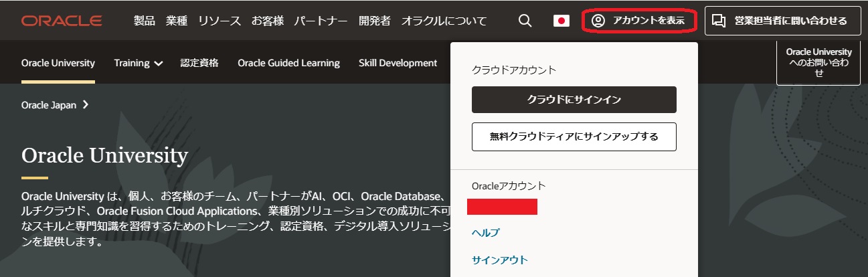
Task: Click 無料クラウドティアにサインアップする button
Action: [574, 136]
